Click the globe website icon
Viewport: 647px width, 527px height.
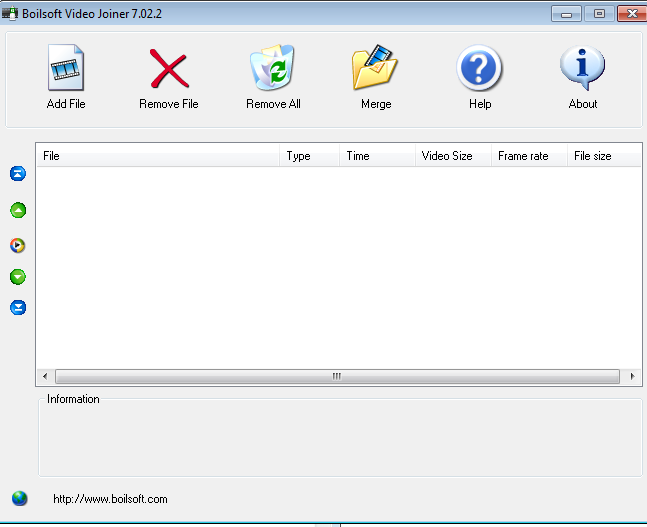(19, 499)
